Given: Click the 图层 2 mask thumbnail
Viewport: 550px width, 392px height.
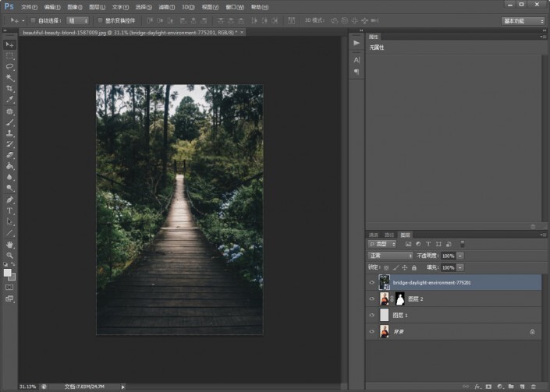Looking at the screenshot, I should [399, 298].
